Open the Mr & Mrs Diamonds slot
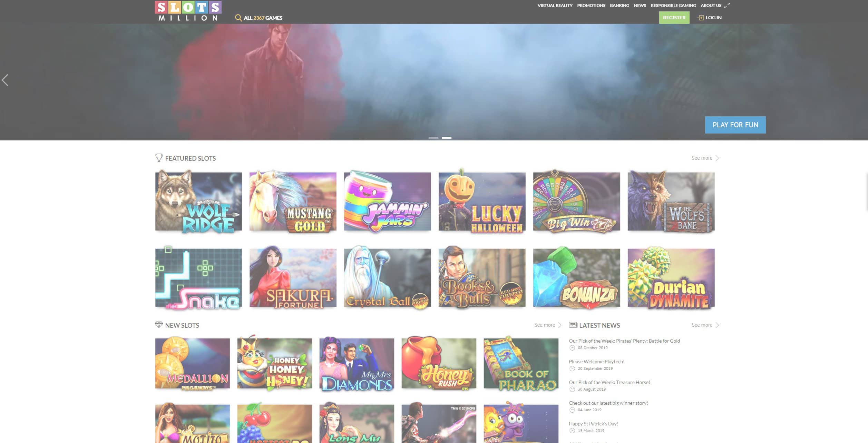The width and height of the screenshot is (868, 443). point(357,364)
